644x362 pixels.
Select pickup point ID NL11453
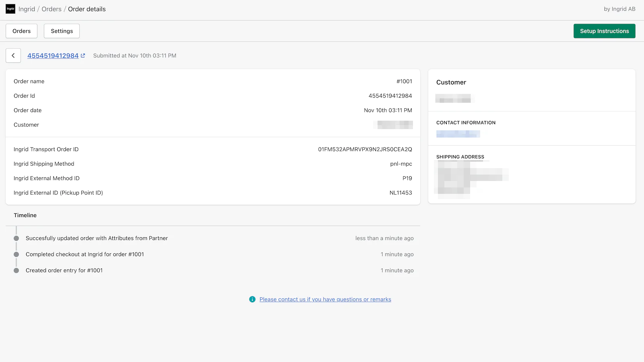[x=400, y=193]
